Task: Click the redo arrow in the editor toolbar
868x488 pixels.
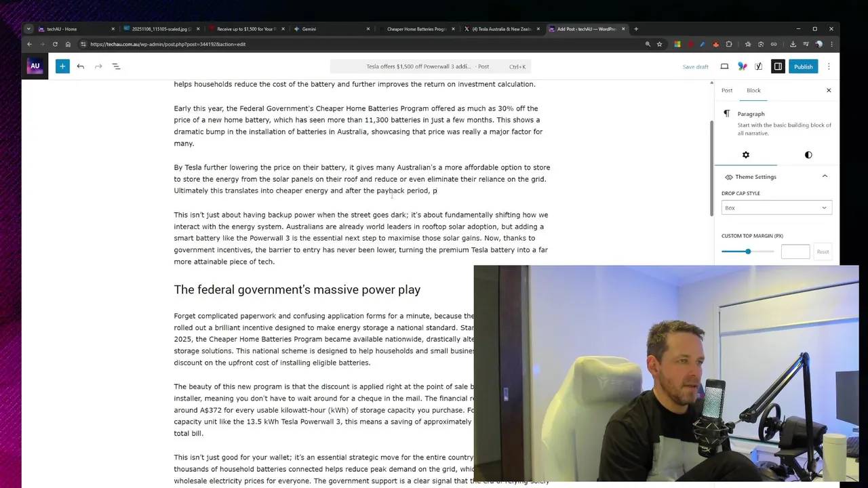Action: coord(98,66)
